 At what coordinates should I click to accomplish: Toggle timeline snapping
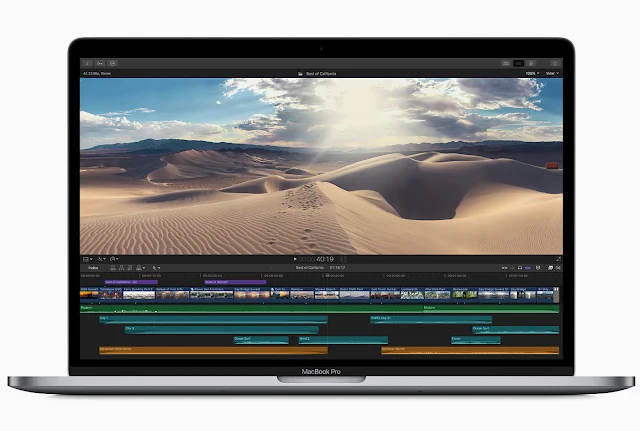(x=528, y=268)
